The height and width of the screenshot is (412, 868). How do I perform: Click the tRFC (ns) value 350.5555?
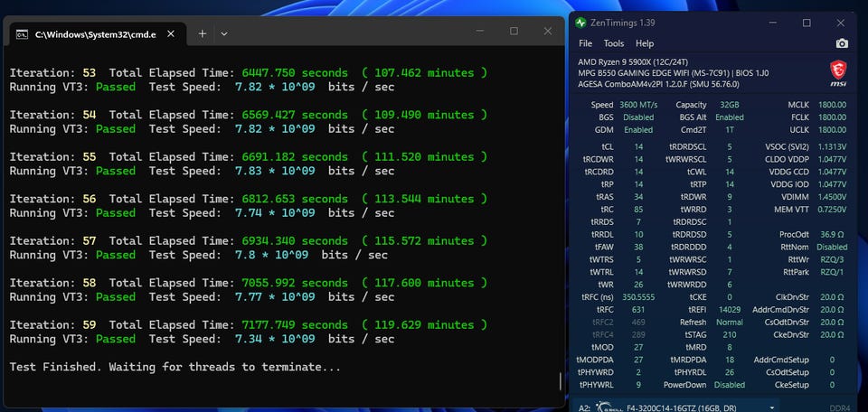638,297
